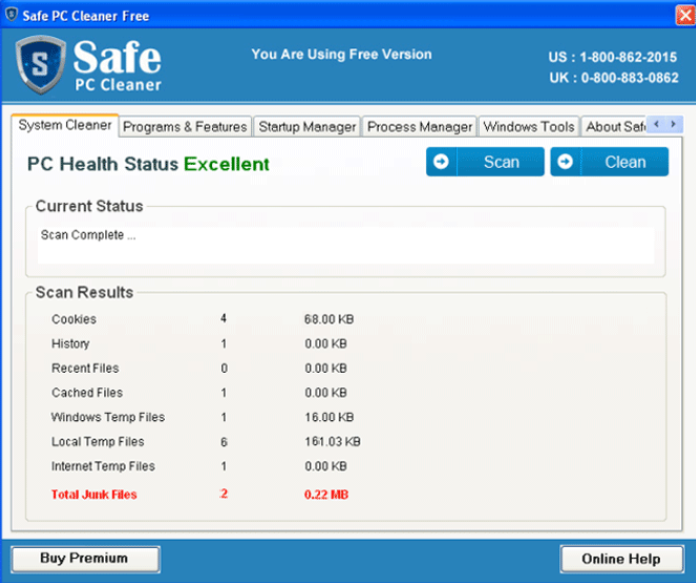The height and width of the screenshot is (584, 697).
Task: Click the 161.03 KB Local Temp size
Action: click(x=332, y=441)
